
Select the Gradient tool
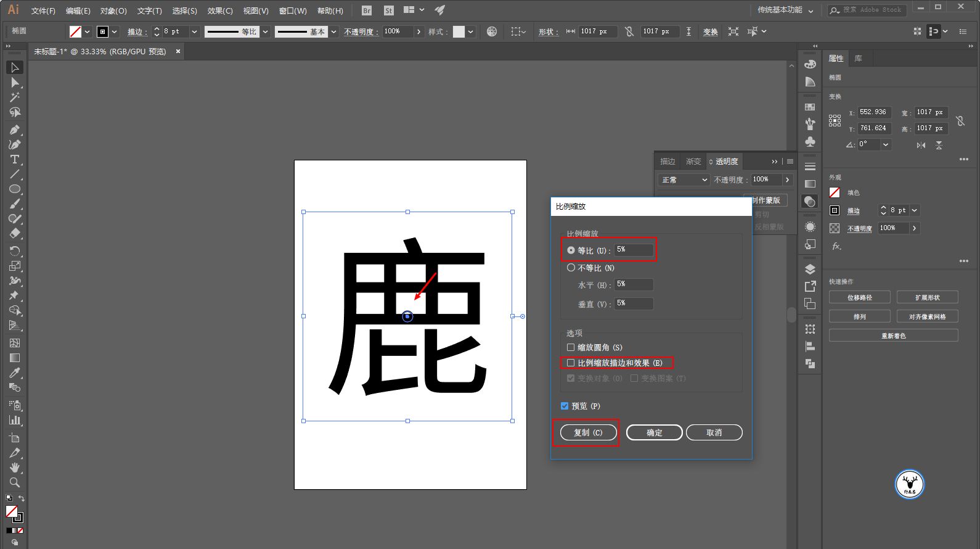pos(15,358)
